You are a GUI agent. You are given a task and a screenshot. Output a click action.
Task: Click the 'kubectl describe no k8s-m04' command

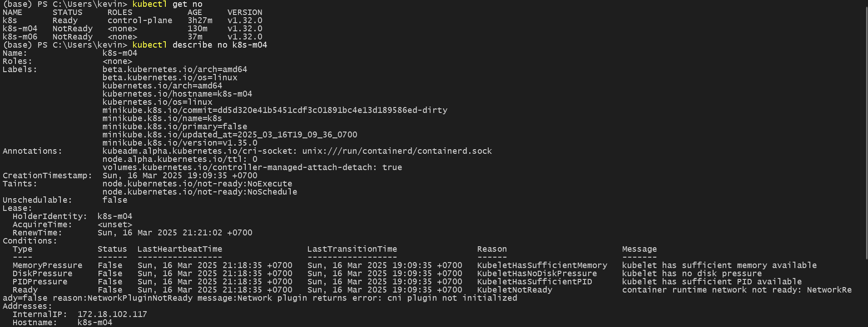click(x=199, y=45)
